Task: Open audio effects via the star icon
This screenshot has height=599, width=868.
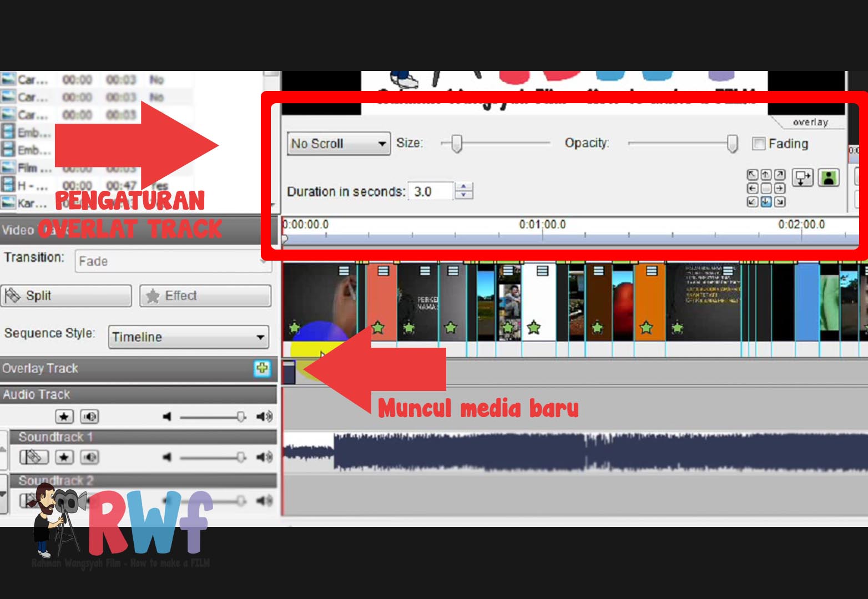Action: point(64,417)
